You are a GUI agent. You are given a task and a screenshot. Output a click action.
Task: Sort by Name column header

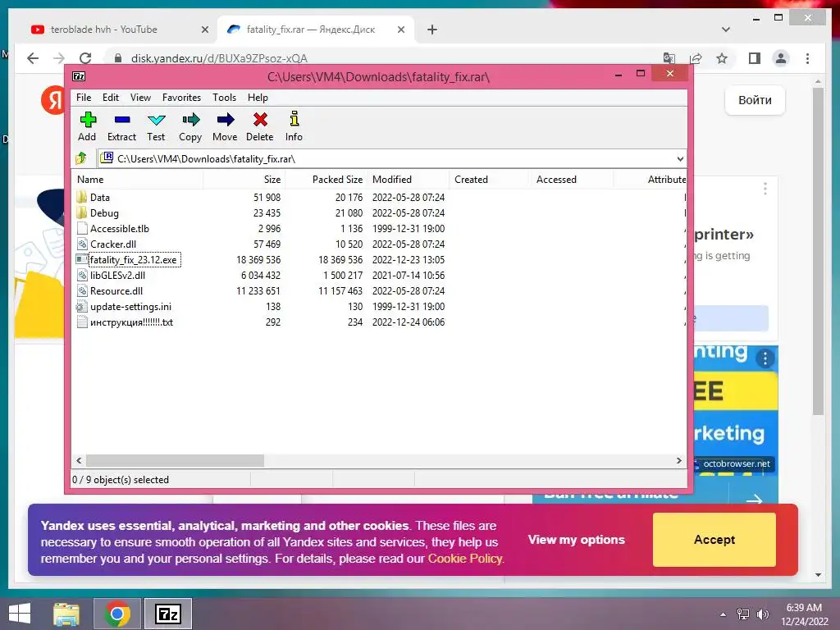click(138, 180)
